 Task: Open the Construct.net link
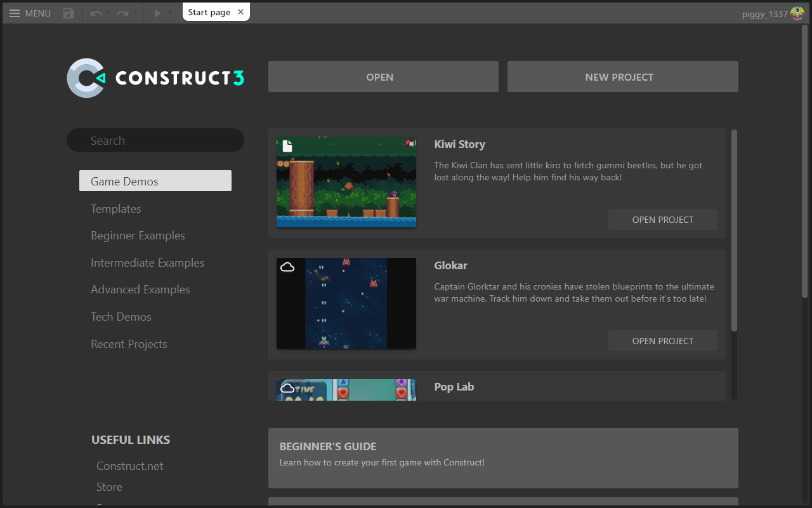point(130,465)
